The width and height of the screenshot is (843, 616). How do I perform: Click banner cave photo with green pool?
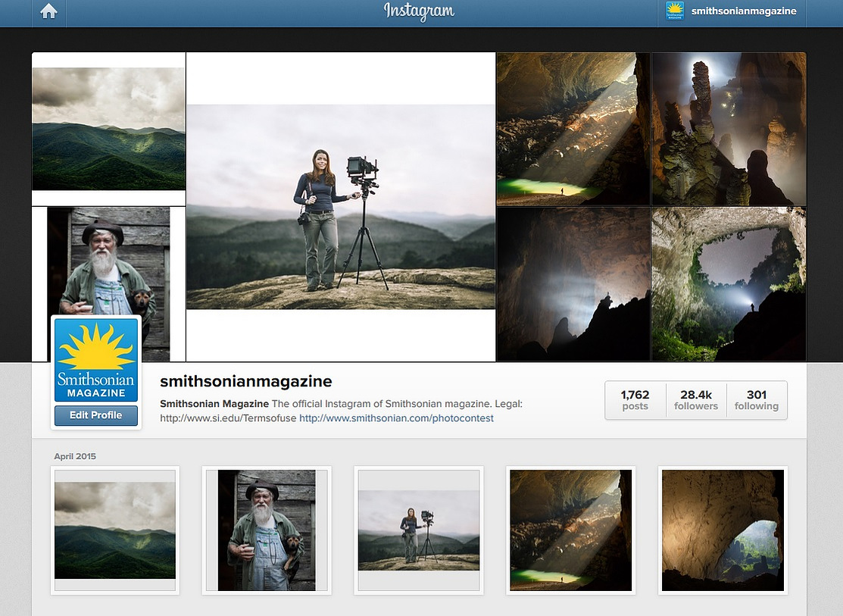click(x=573, y=129)
